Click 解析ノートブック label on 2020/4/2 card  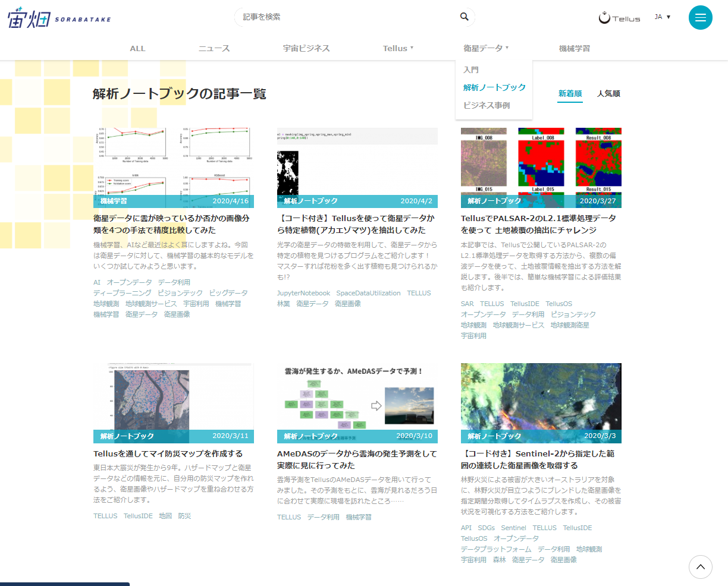(310, 201)
